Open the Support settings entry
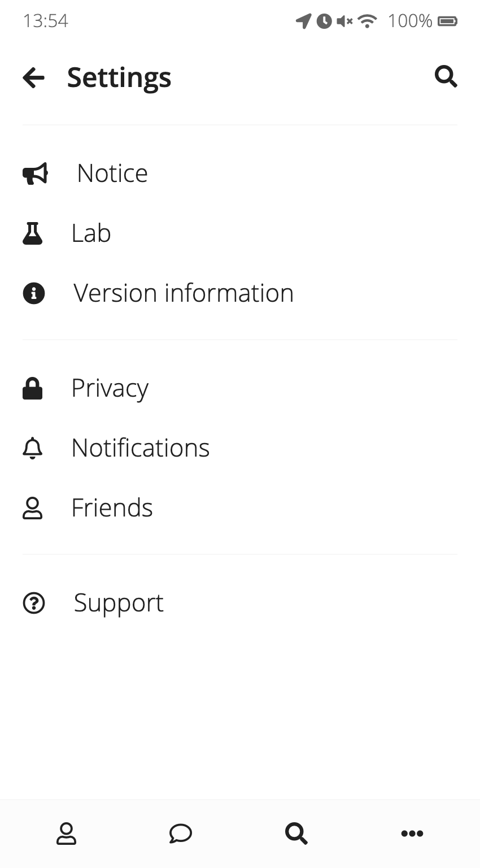Image resolution: width=480 pixels, height=868 pixels. tap(118, 603)
